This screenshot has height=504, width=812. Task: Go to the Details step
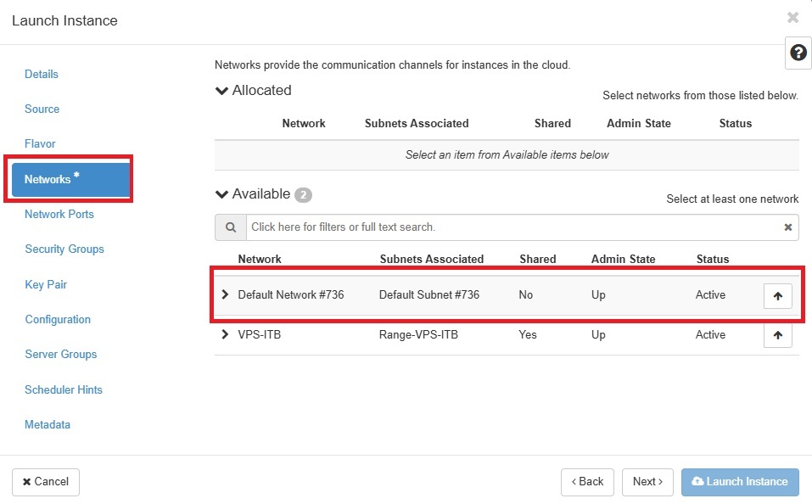point(42,74)
